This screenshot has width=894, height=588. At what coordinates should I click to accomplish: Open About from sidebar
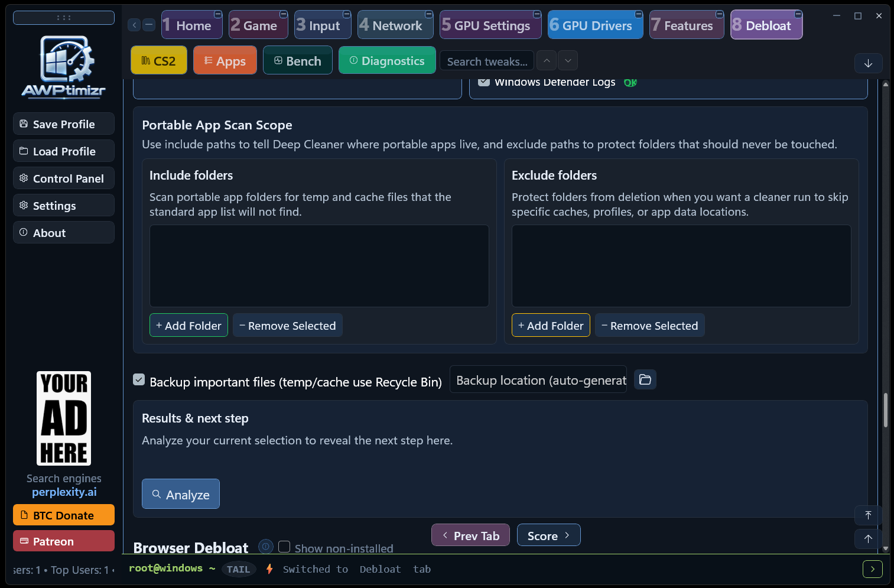64,232
